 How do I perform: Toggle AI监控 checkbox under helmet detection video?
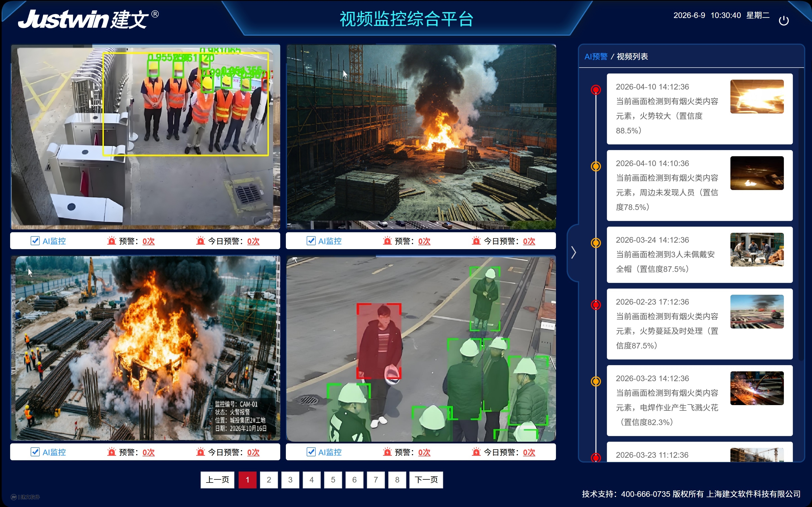pyautogui.click(x=311, y=452)
